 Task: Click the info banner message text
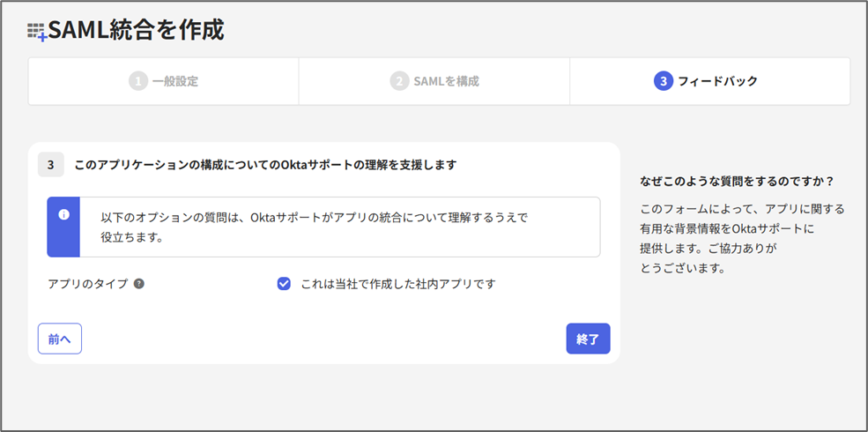pyautogui.click(x=315, y=227)
